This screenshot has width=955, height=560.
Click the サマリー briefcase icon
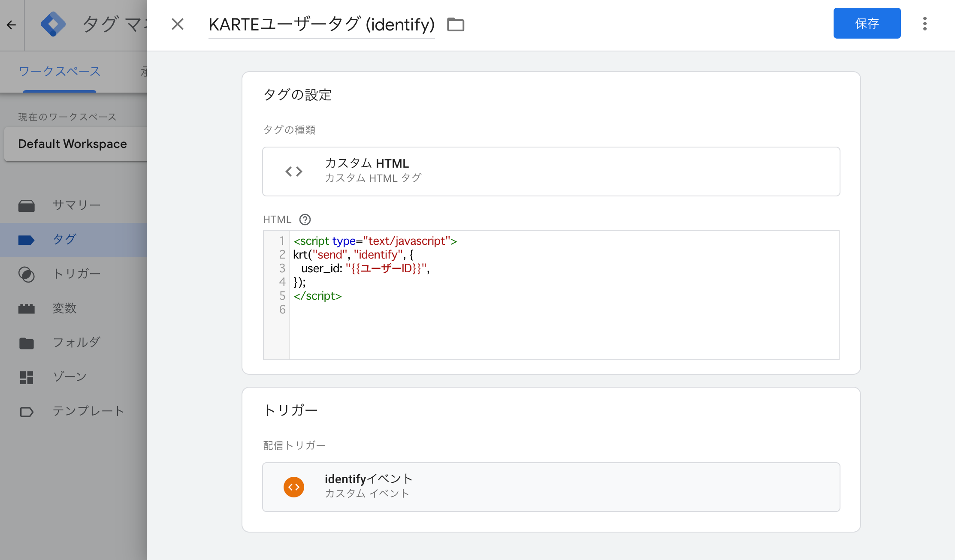click(27, 206)
